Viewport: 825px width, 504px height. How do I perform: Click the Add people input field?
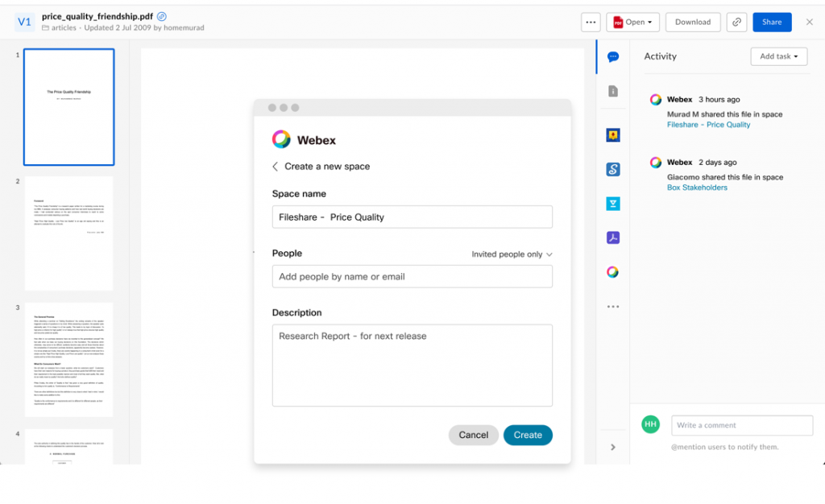point(412,275)
